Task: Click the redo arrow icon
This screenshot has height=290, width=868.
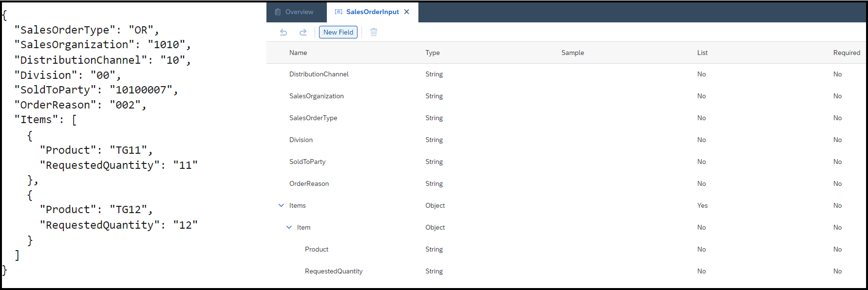Action: tap(303, 32)
